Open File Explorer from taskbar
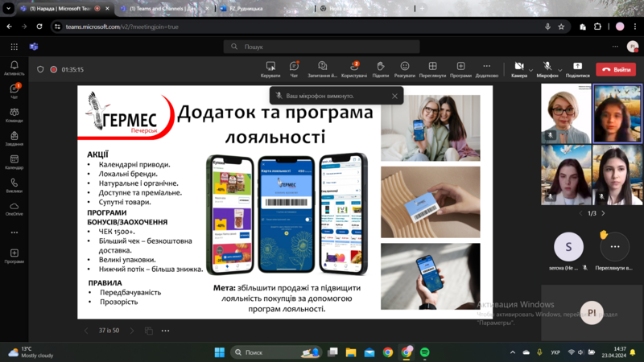 [x=351, y=352]
